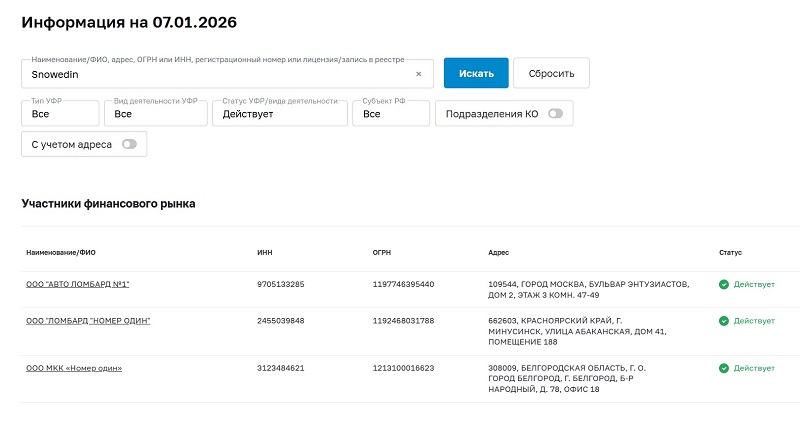
Task: Clear search field with the X icon
Action: (x=418, y=74)
